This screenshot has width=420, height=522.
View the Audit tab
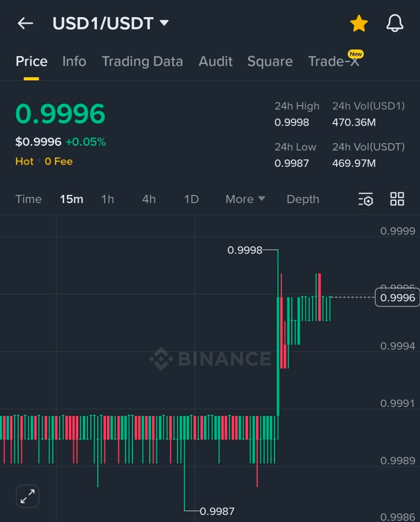(x=215, y=61)
